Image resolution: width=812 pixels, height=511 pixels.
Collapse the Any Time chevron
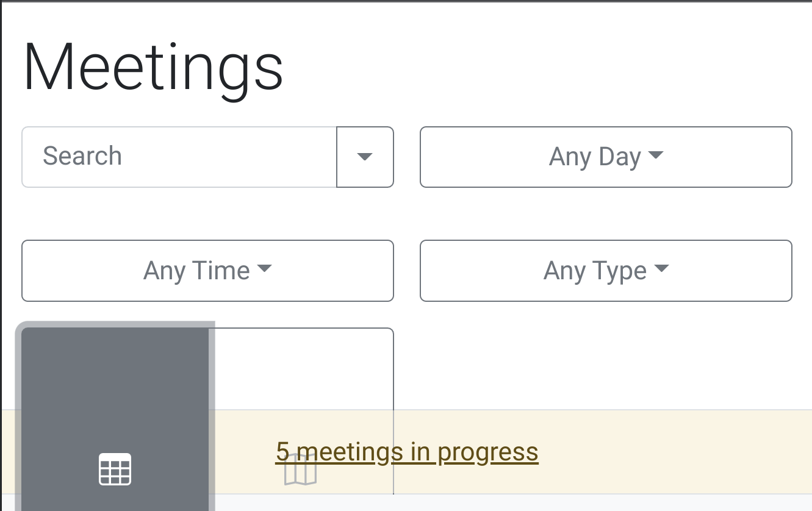[265, 268]
